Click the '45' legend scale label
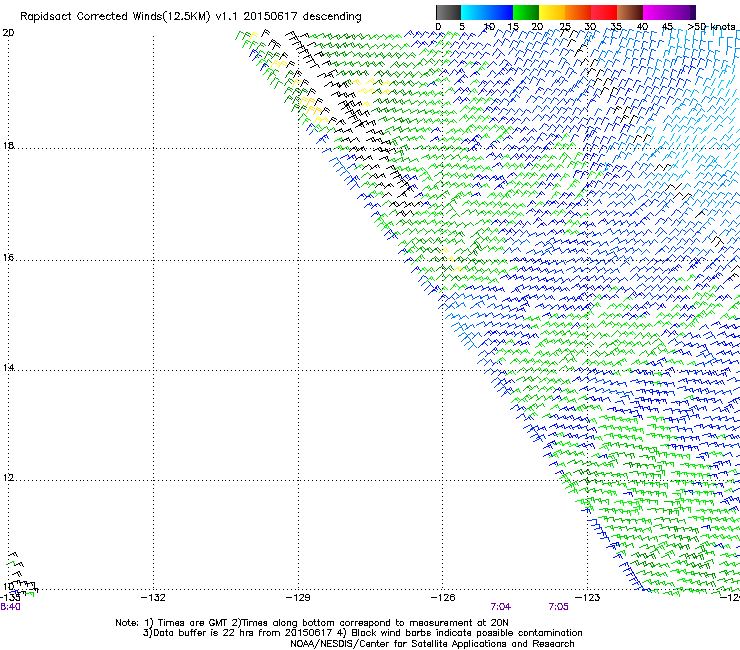The image size is (740, 650). [667, 26]
